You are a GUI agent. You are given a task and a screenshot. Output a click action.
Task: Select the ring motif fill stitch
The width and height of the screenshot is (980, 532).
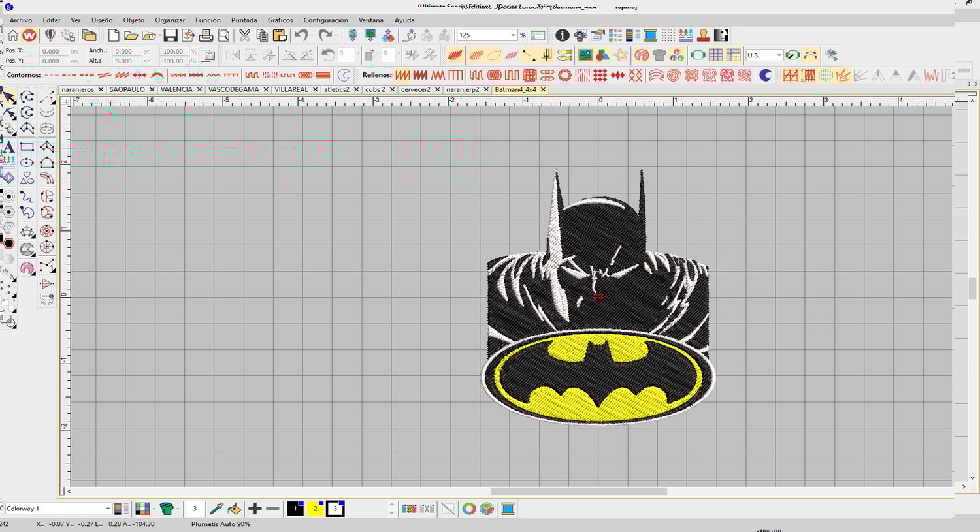564,76
